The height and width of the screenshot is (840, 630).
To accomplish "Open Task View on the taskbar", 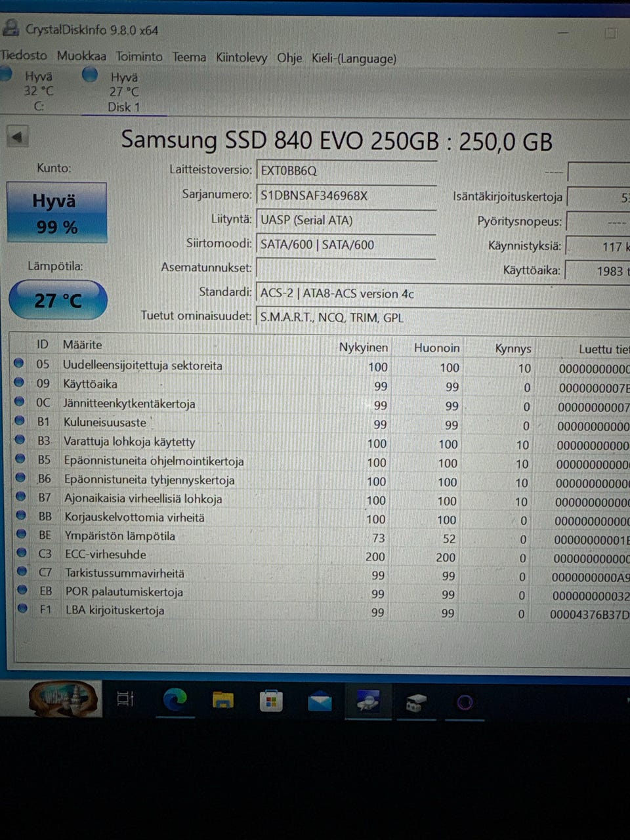I will [125, 700].
